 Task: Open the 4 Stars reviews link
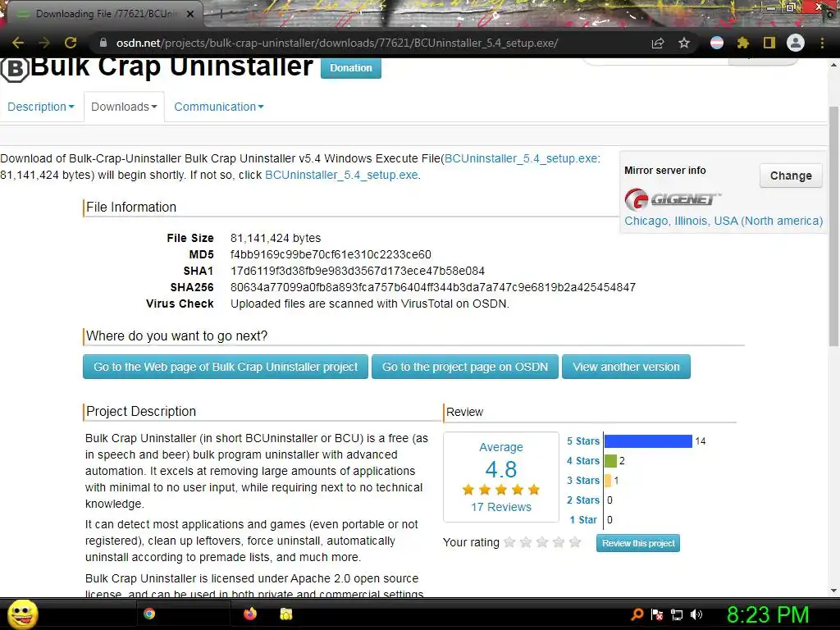583,461
